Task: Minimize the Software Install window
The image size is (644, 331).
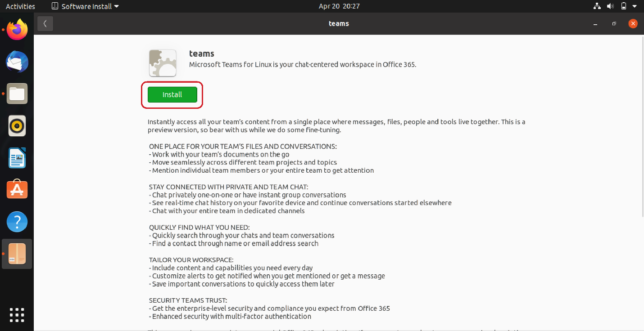Action: [595, 24]
